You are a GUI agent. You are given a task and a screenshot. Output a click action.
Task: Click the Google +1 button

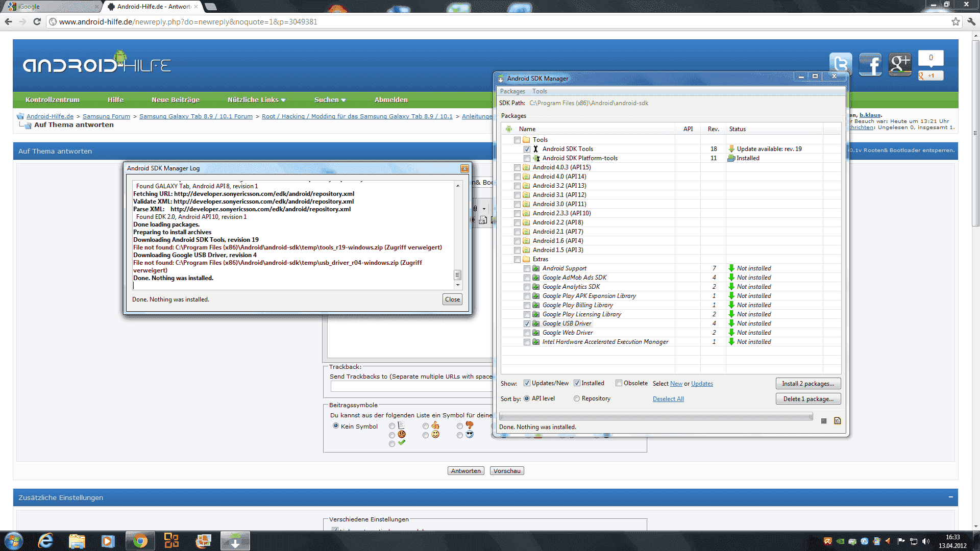pos(930,76)
